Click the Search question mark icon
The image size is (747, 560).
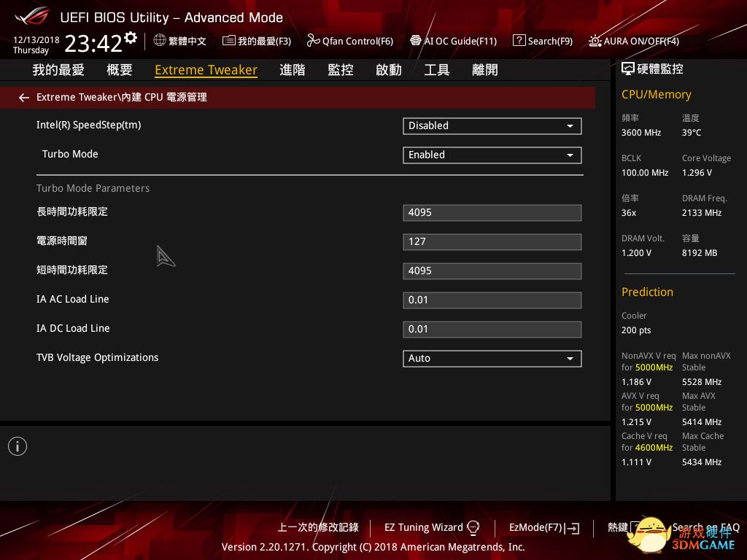519,41
